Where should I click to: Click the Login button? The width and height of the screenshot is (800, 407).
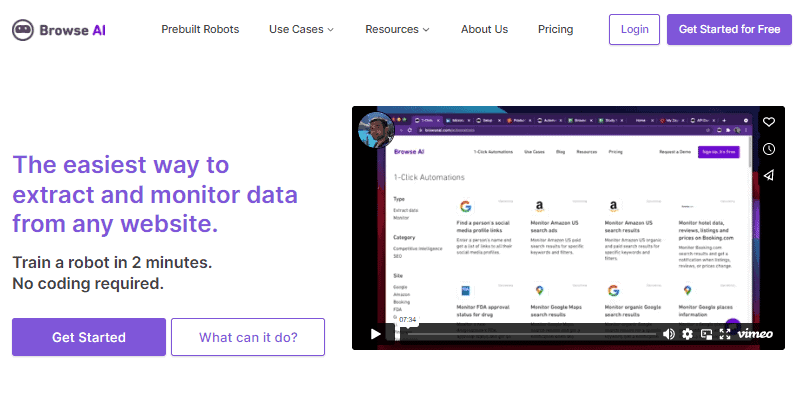pos(634,30)
